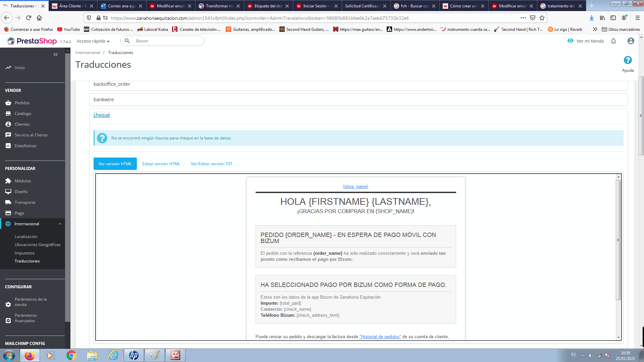Image resolution: width=644 pixels, height=362 pixels.
Task: Click tracking protection shield icon
Action: pos(89,18)
